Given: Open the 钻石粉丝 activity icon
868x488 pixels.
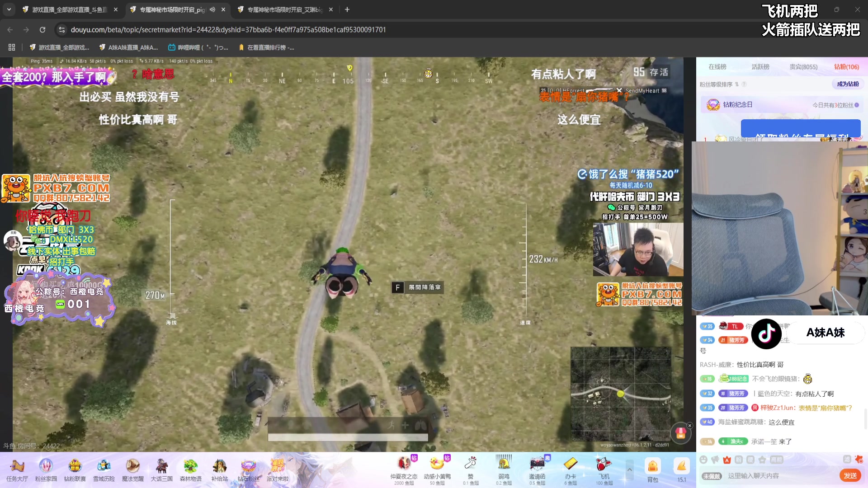Looking at the screenshot, I should point(249,469).
